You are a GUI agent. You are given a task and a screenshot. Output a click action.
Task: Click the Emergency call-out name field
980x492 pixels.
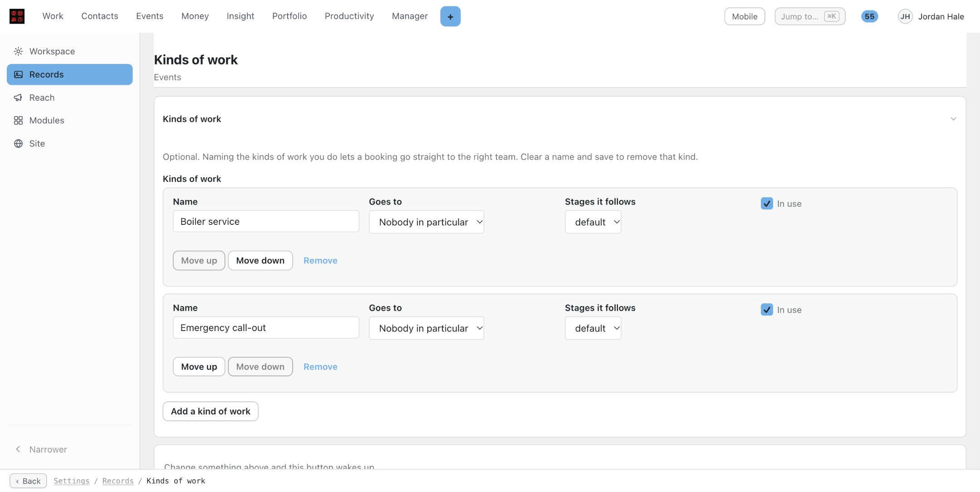click(266, 327)
